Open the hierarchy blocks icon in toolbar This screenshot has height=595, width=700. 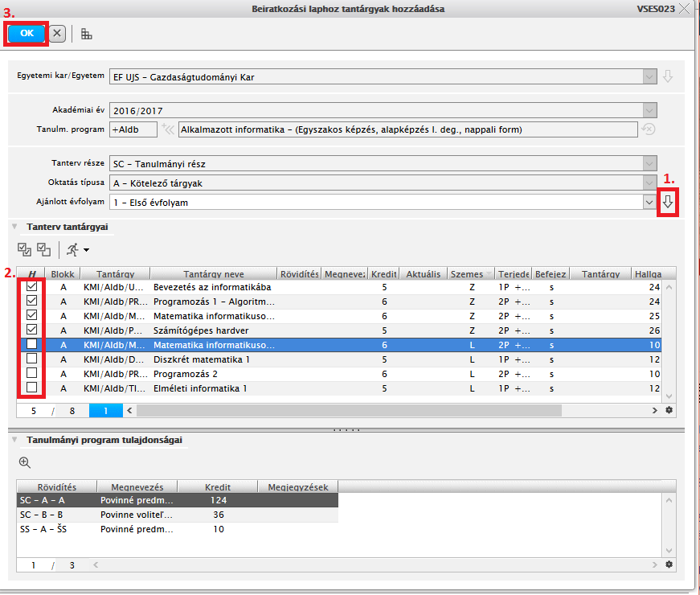[86, 34]
